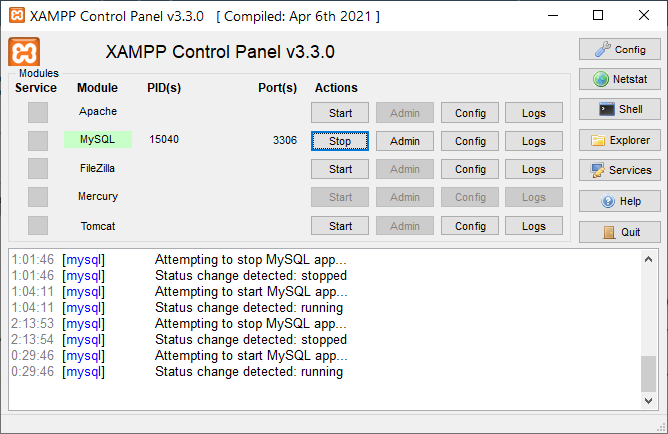Open Config via the wrench icon button
The width and height of the screenshot is (668, 434).
tap(619, 49)
